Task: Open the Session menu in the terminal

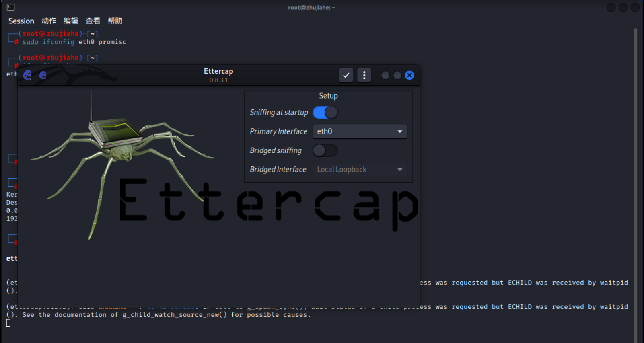Action: [21, 21]
